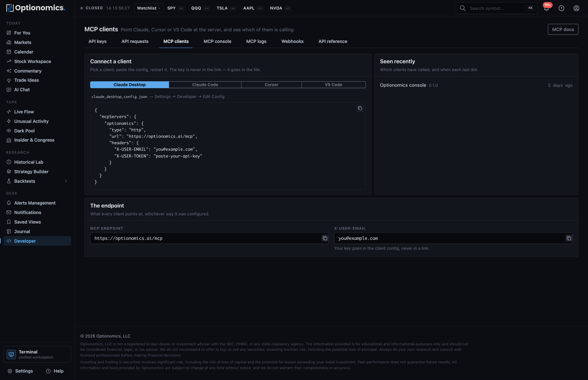Open Help at the sidebar bottom

click(55, 371)
